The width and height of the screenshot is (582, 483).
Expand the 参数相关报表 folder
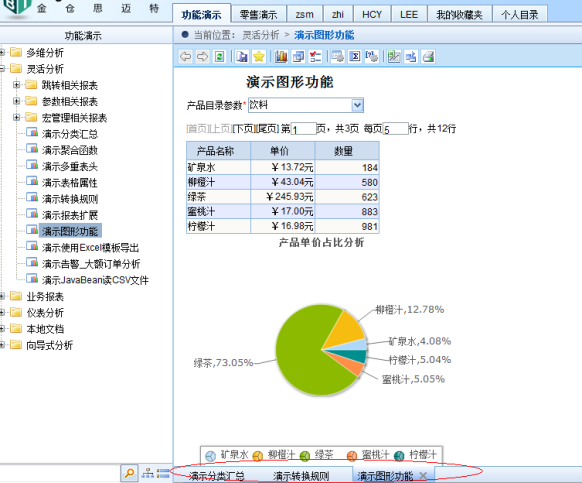[16, 101]
